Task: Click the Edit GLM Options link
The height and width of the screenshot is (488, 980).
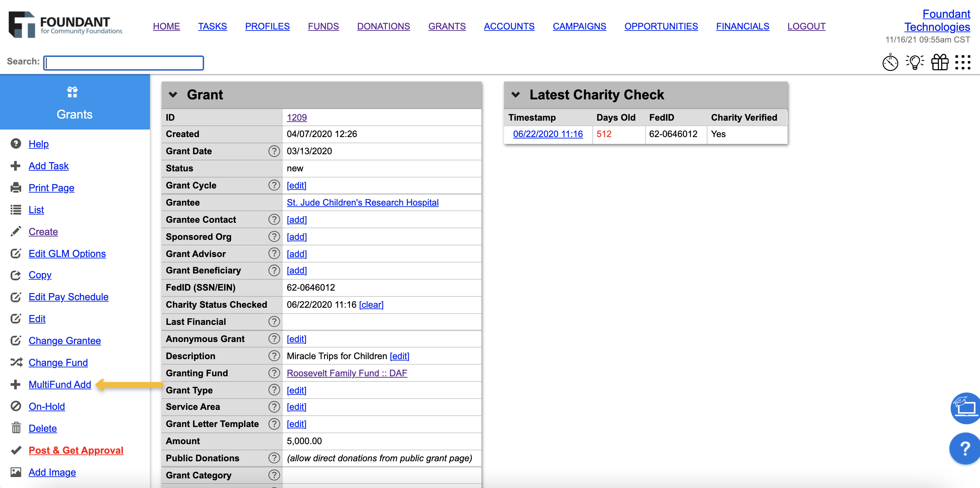Action: [67, 254]
